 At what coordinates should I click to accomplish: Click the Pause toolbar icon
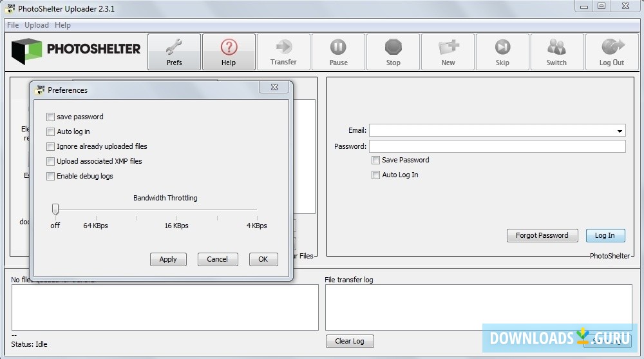(x=339, y=52)
